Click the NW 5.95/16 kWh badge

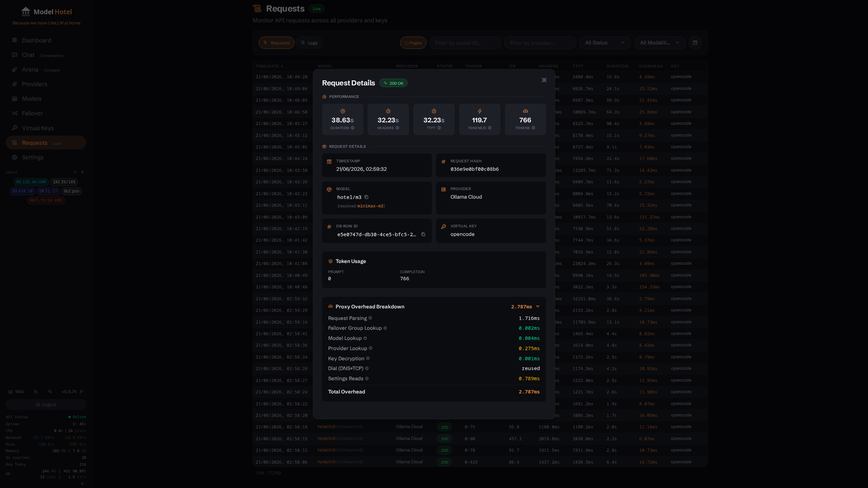coord(46,200)
